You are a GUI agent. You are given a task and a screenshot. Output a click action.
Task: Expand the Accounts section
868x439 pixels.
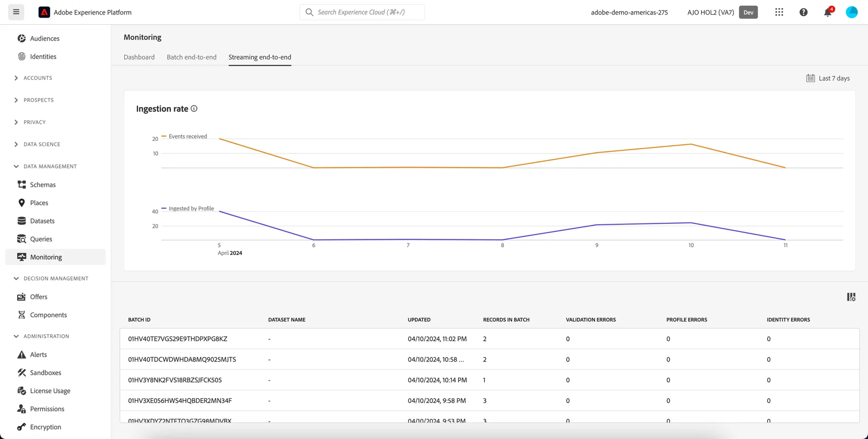pyautogui.click(x=16, y=78)
